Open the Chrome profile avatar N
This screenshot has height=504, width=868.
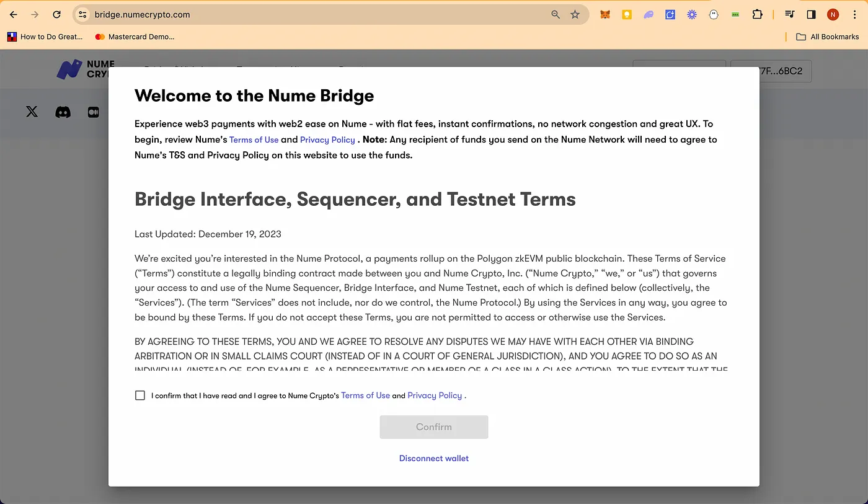point(833,14)
